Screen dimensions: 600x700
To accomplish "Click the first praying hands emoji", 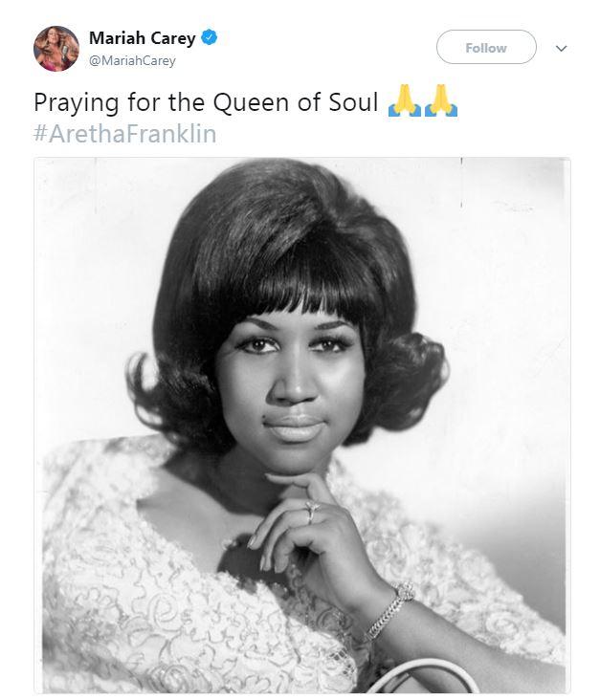I will click(405, 100).
